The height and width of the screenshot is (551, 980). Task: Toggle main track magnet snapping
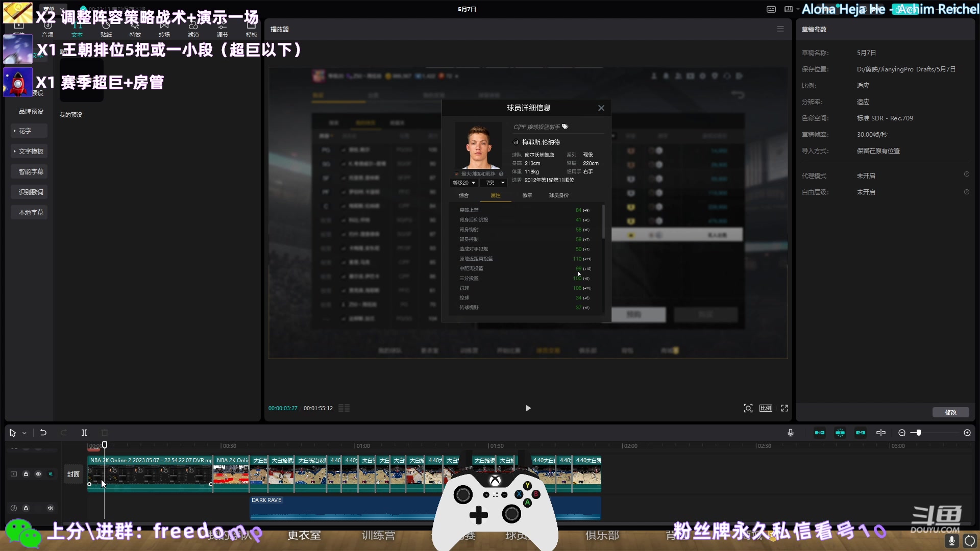click(x=820, y=433)
